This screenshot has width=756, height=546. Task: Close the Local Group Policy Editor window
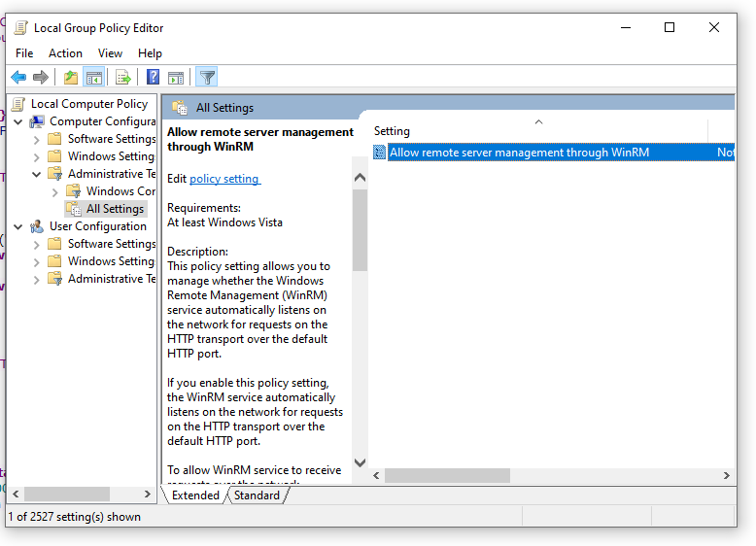pos(714,27)
